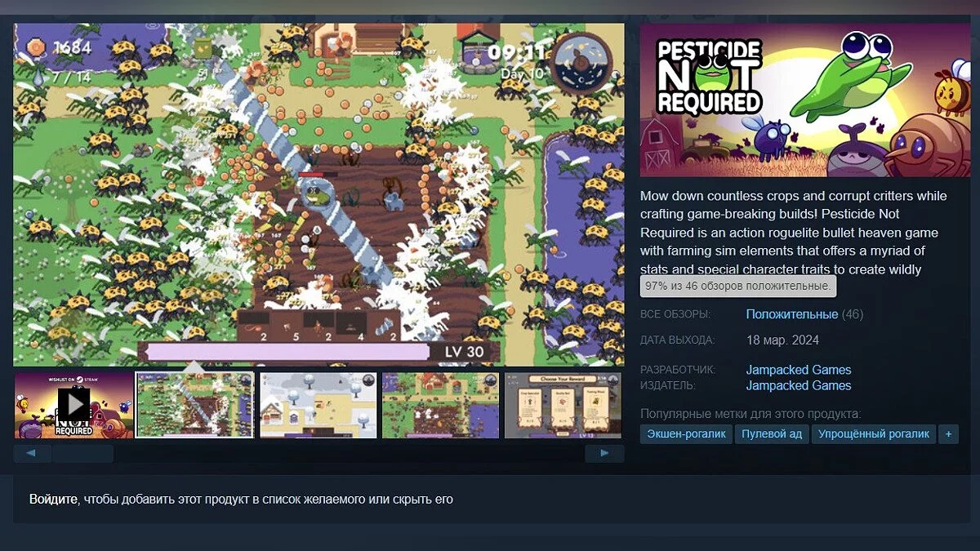Open the Choose Your Reward screenshot thumbnail
This screenshot has width=980, height=551.
click(x=563, y=405)
